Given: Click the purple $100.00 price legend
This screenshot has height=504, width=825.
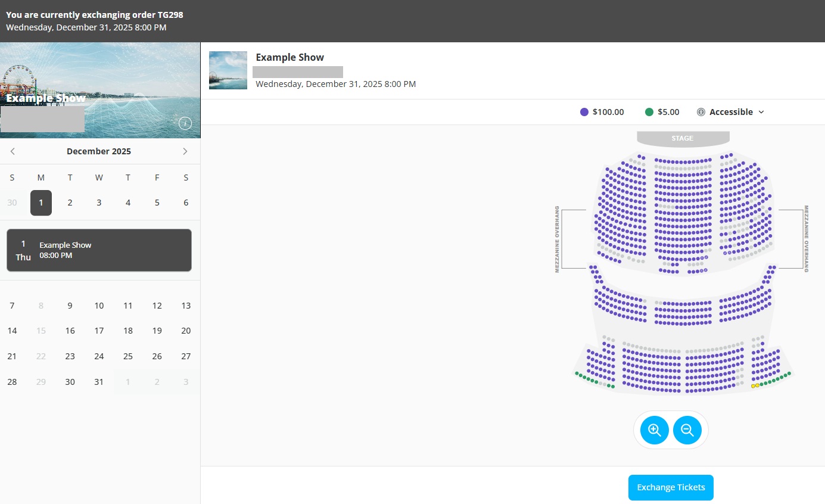Looking at the screenshot, I should coord(602,112).
